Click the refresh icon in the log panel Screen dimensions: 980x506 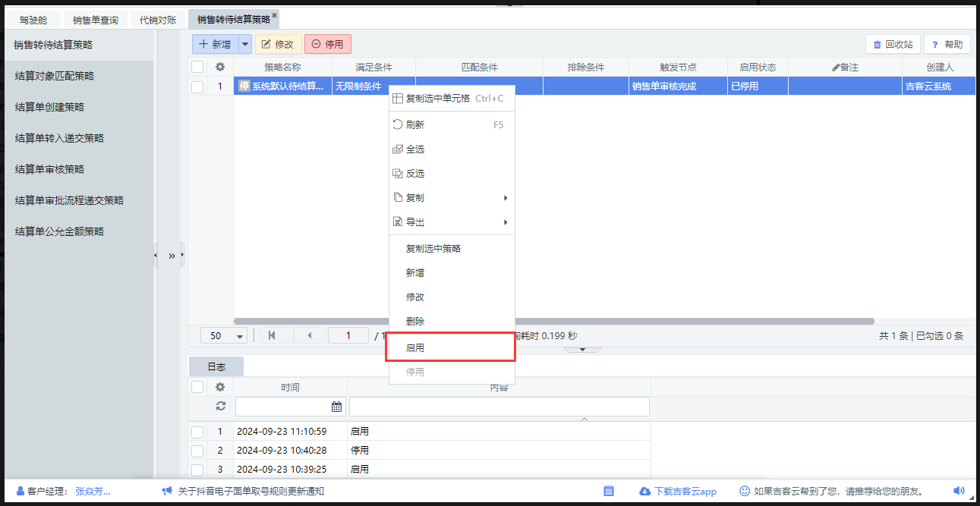tap(220, 406)
